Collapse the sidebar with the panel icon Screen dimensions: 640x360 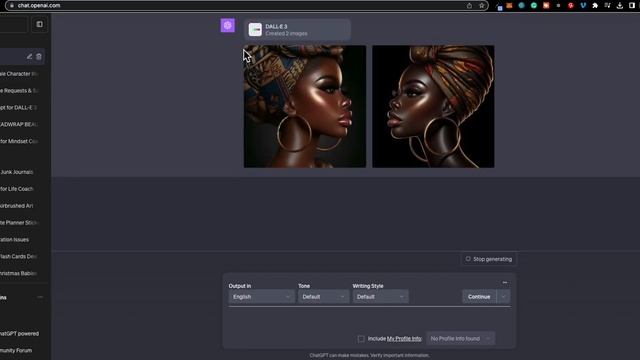point(40,24)
